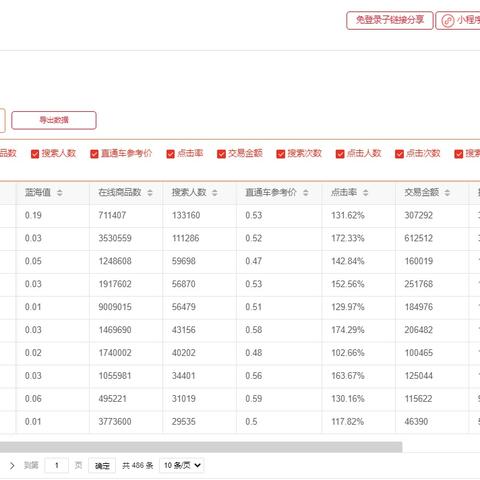Select cell value 46390
The height and width of the screenshot is (480, 480).
[416, 422]
